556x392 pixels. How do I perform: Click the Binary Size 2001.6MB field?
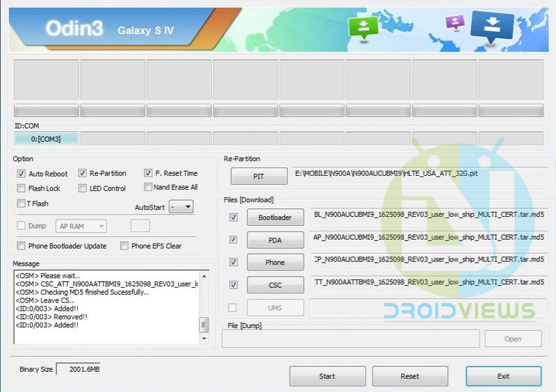coord(79,369)
